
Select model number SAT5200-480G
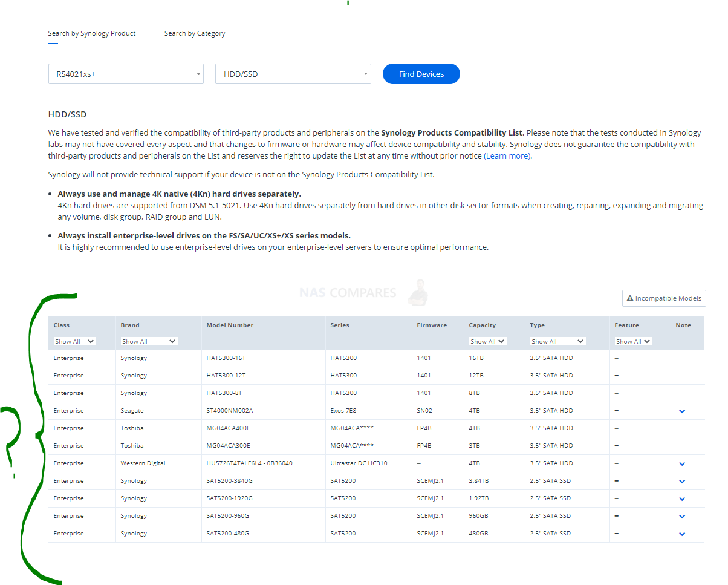(228, 534)
